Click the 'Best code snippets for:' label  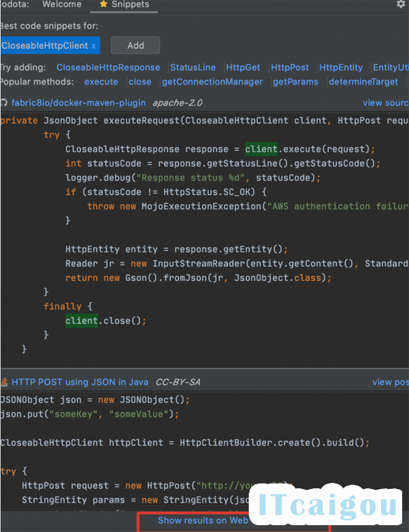(x=50, y=26)
